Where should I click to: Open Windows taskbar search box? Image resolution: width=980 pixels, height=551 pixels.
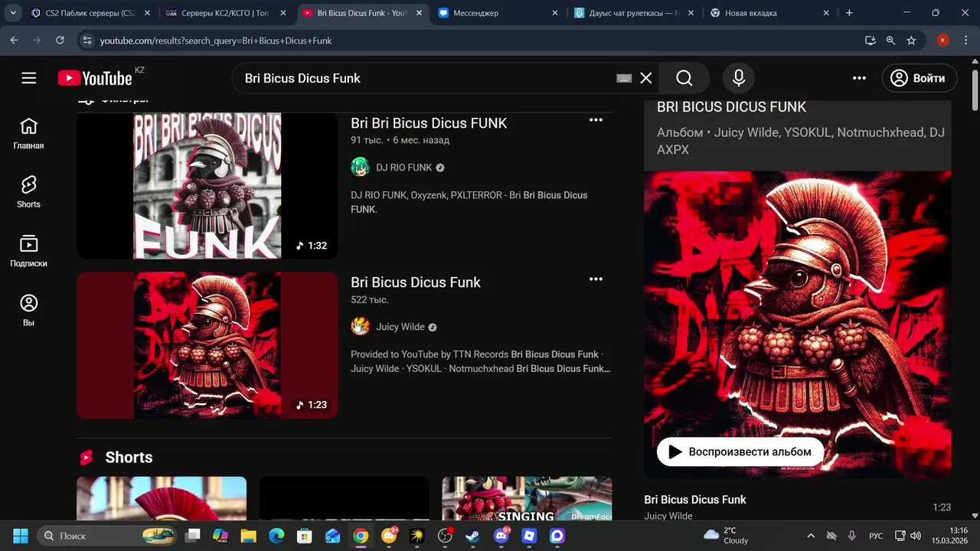[x=107, y=536]
